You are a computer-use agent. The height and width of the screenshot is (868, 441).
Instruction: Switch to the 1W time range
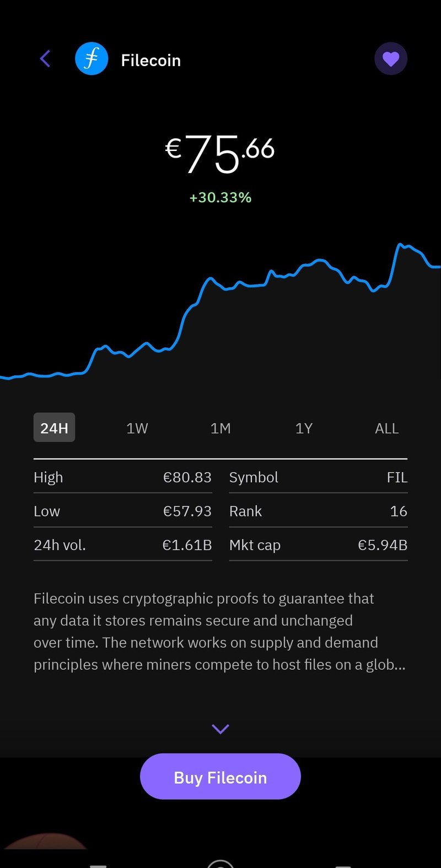pos(137,428)
